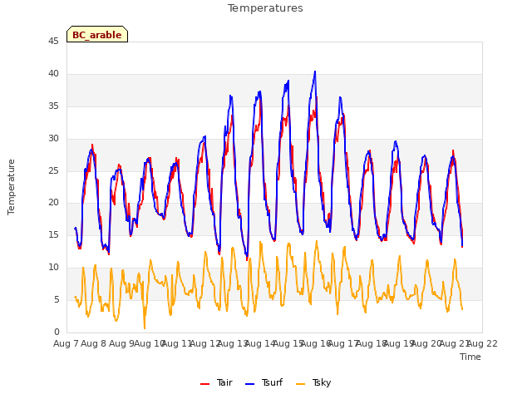The width and height of the screenshot is (532, 399).
Task: Click the Aug 8 x-axis tick label
Action: point(94,343)
